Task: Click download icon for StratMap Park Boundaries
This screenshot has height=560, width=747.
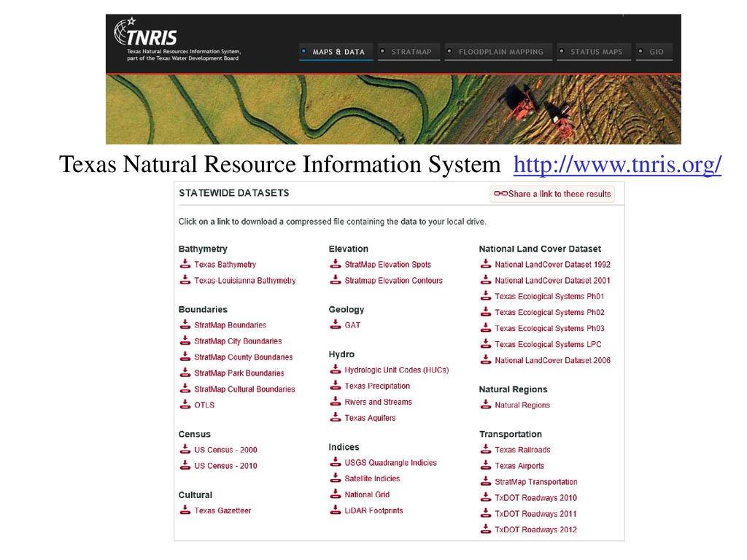Action: coord(185,373)
